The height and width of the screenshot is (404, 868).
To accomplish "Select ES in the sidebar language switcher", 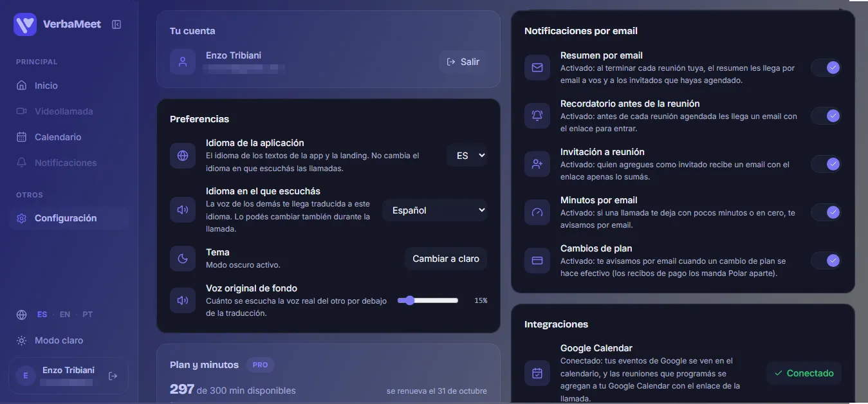I will tap(42, 315).
